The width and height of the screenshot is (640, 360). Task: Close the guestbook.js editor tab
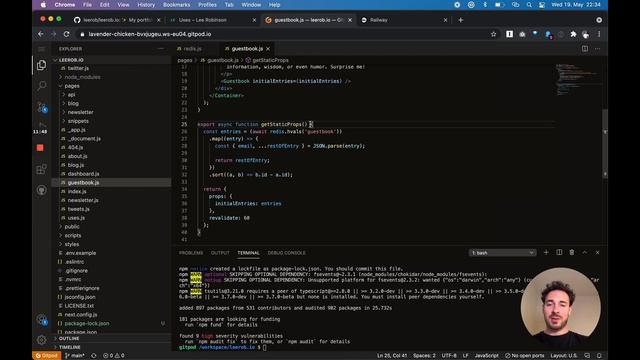click(x=268, y=49)
